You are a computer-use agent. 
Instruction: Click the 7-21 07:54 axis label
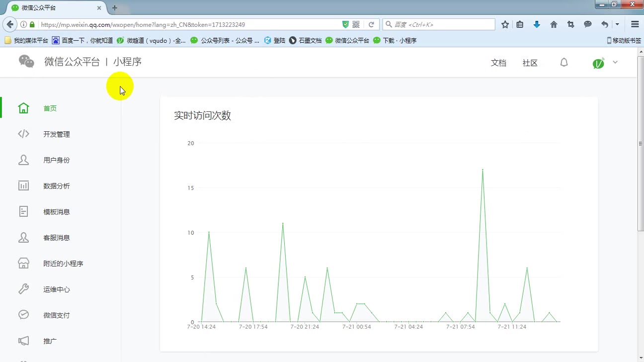pos(461,327)
